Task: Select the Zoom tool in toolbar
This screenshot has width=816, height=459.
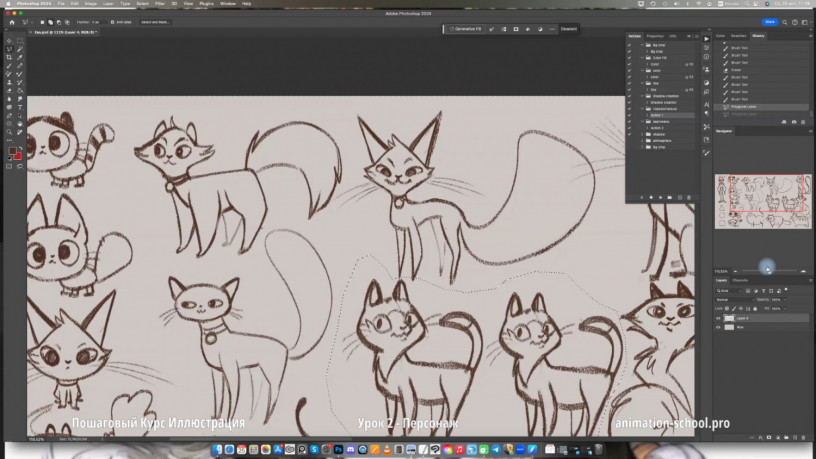Action: pyautogui.click(x=10, y=132)
